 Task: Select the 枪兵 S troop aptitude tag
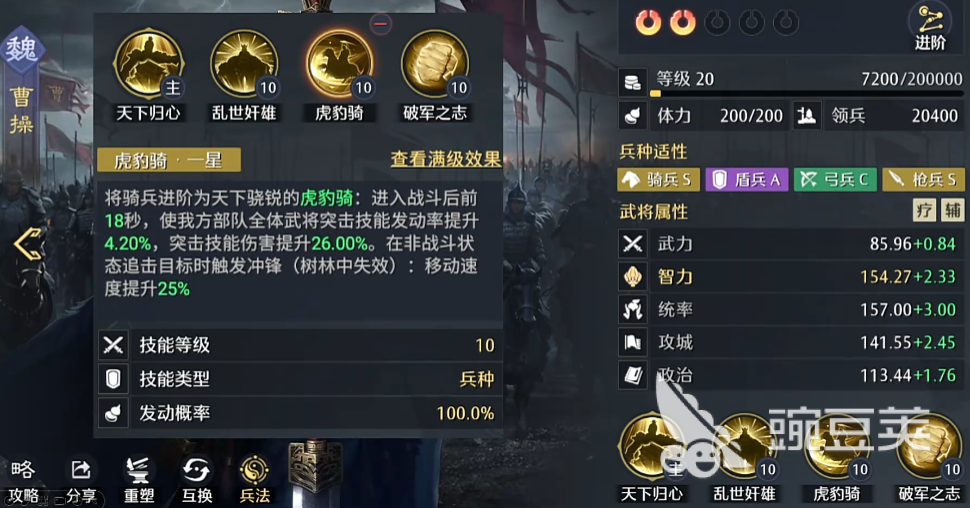[x=924, y=179]
